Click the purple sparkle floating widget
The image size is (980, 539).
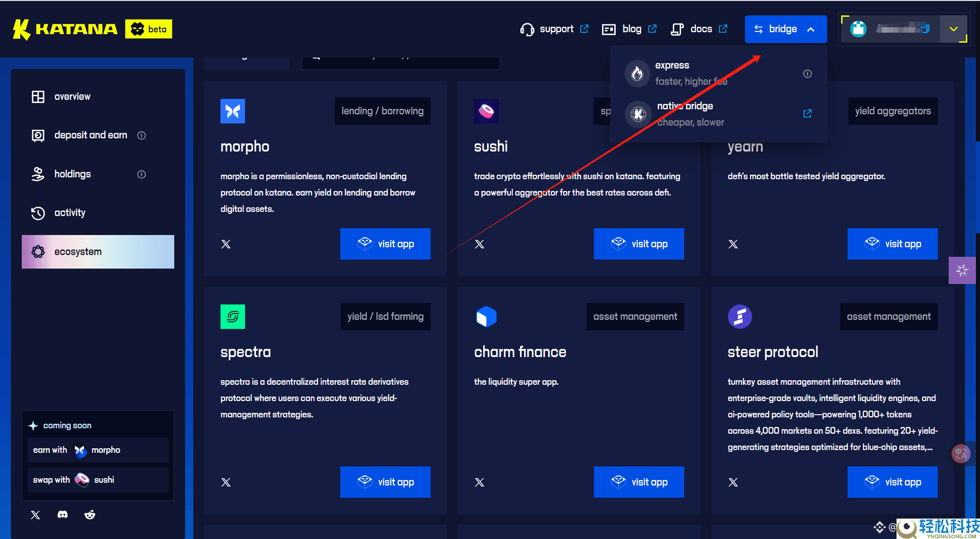[x=962, y=270]
